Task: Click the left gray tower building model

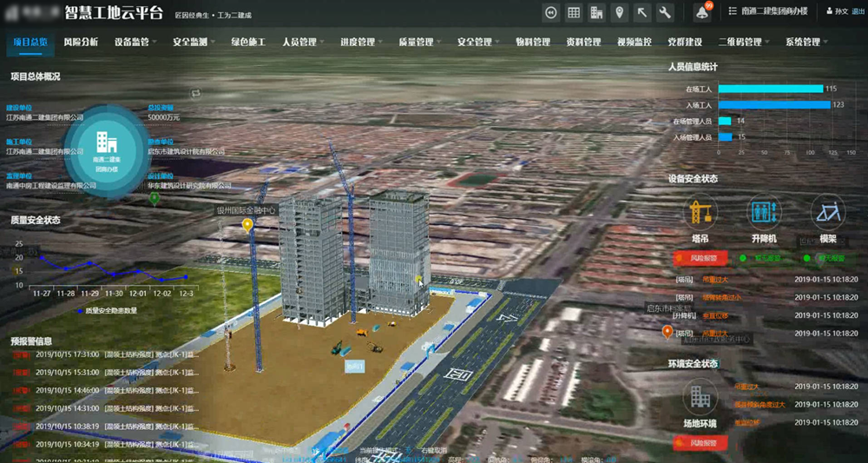Action: coord(311,259)
